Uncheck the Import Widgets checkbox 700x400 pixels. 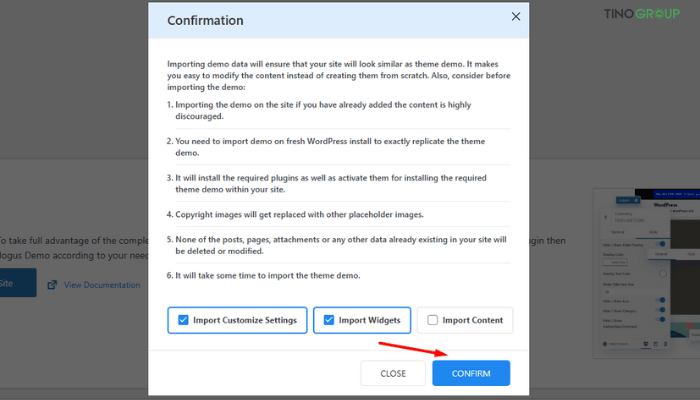329,320
